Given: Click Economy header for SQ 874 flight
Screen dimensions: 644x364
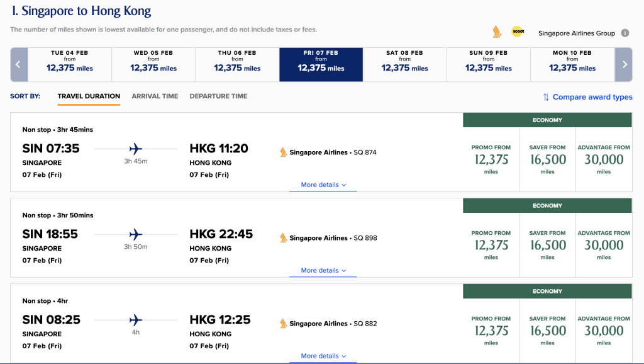Looking at the screenshot, I should click(x=548, y=120).
